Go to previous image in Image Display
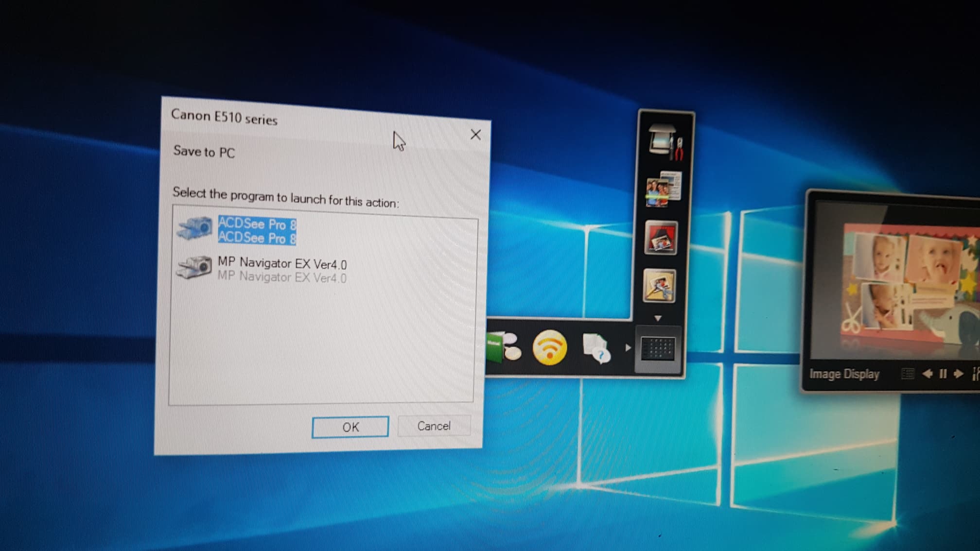Viewport: 980px width, 551px height. [x=927, y=374]
